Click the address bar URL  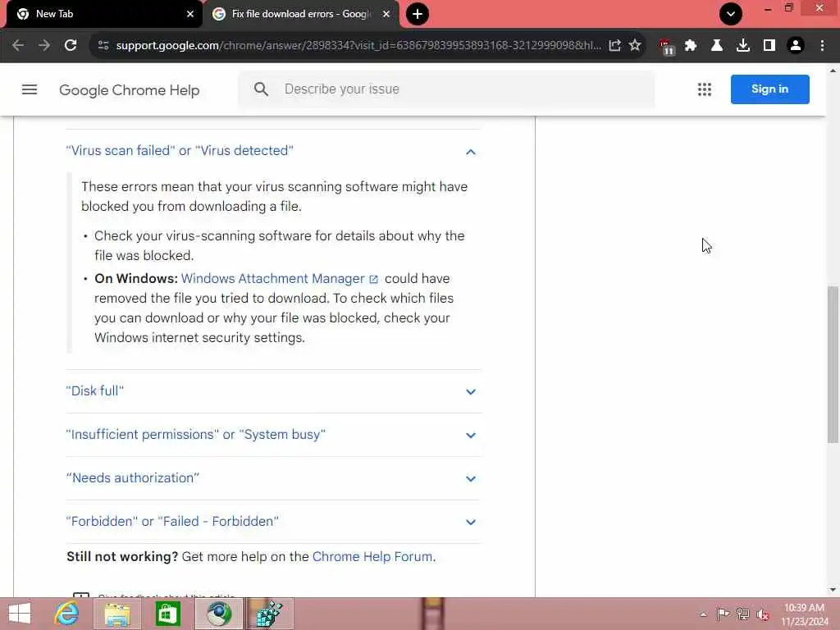tap(358, 46)
